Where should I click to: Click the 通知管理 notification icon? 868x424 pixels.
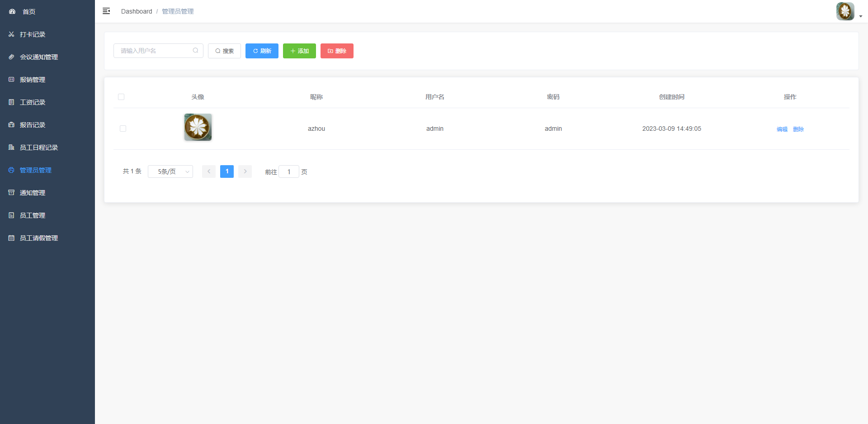(x=11, y=192)
